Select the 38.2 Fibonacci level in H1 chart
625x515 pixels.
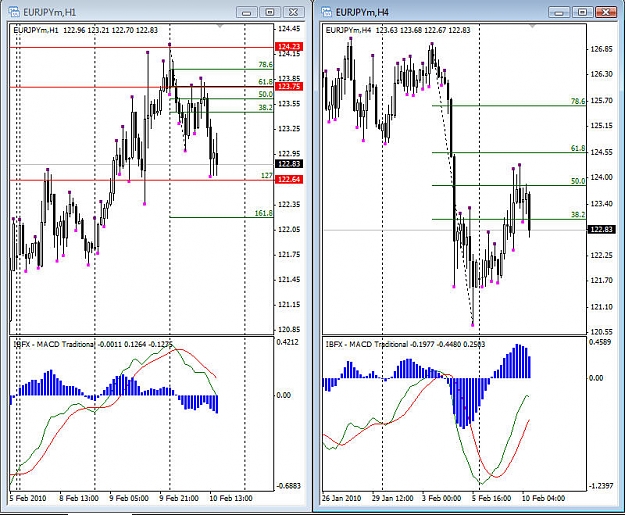(265, 107)
